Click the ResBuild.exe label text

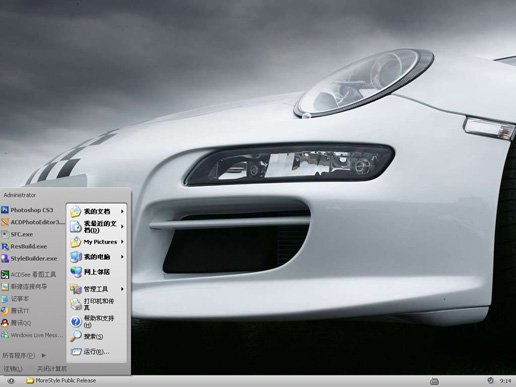pyautogui.click(x=29, y=246)
